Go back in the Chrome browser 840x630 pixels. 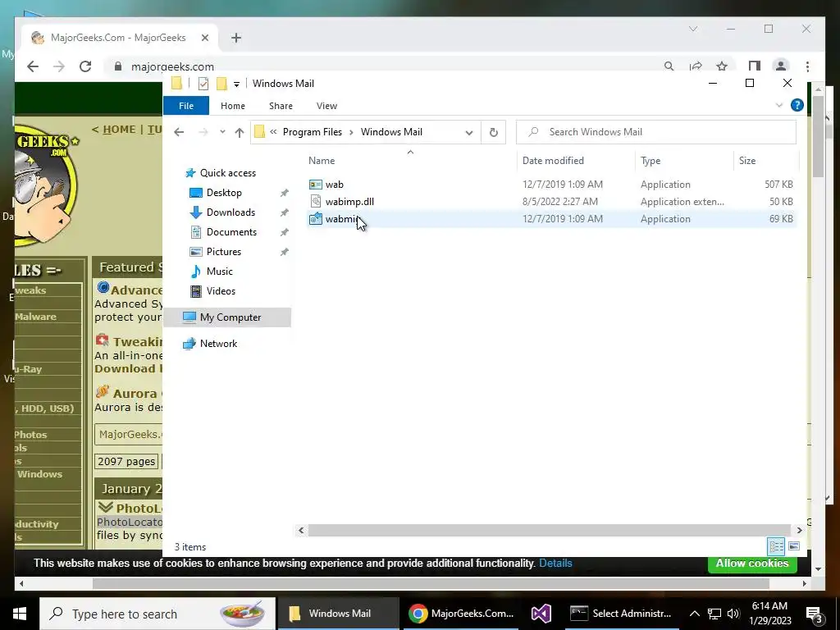tap(33, 66)
